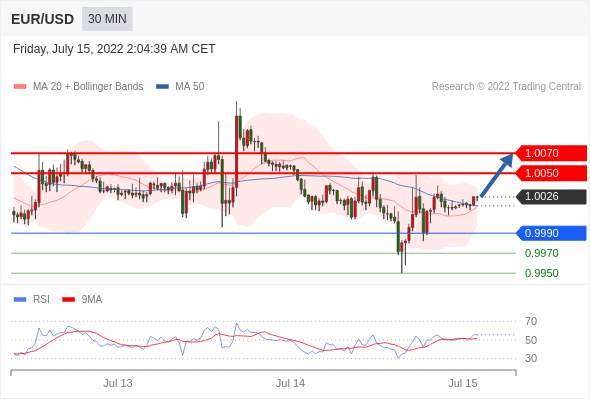Click the Jul 13 date axis label
The image size is (590, 400).
click(118, 383)
